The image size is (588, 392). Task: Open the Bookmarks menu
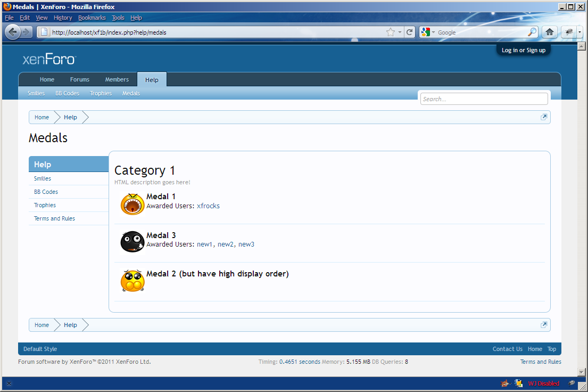coord(92,18)
